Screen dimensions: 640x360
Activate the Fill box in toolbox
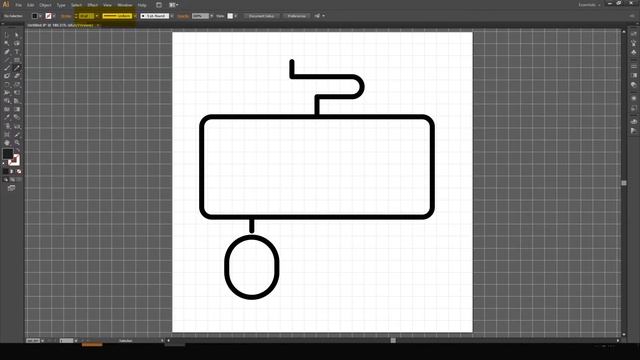7,154
